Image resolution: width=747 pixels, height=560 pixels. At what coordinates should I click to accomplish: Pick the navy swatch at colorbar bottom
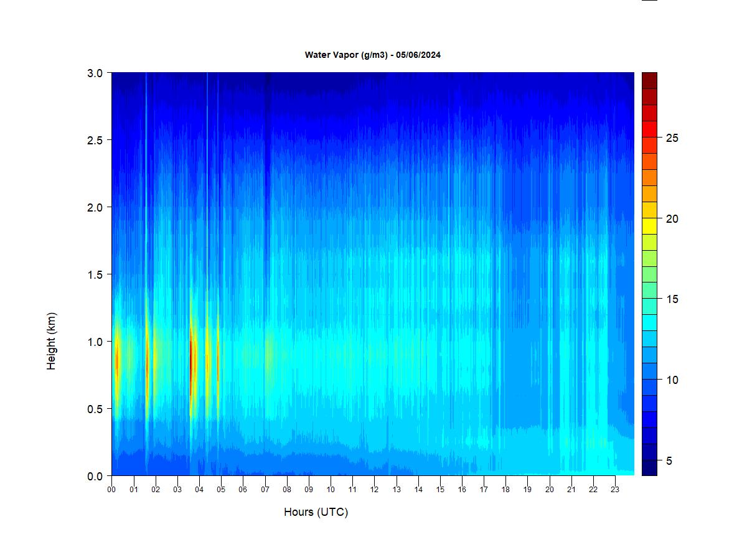point(649,468)
